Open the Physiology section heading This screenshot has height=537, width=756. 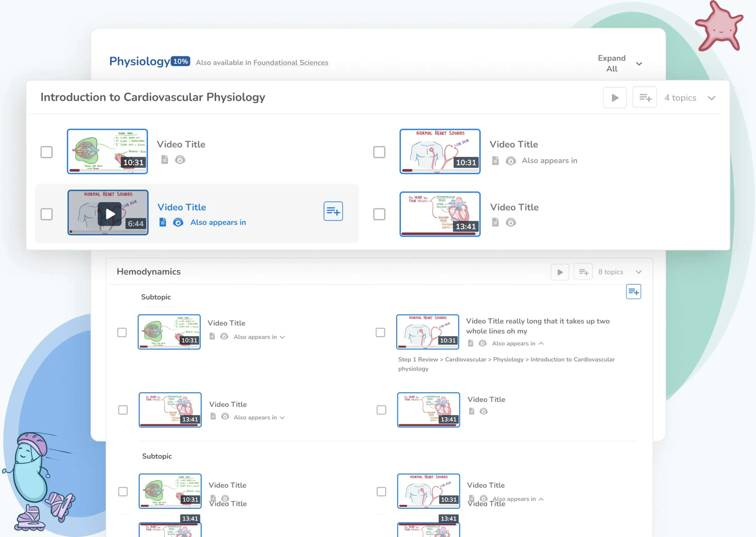140,62
